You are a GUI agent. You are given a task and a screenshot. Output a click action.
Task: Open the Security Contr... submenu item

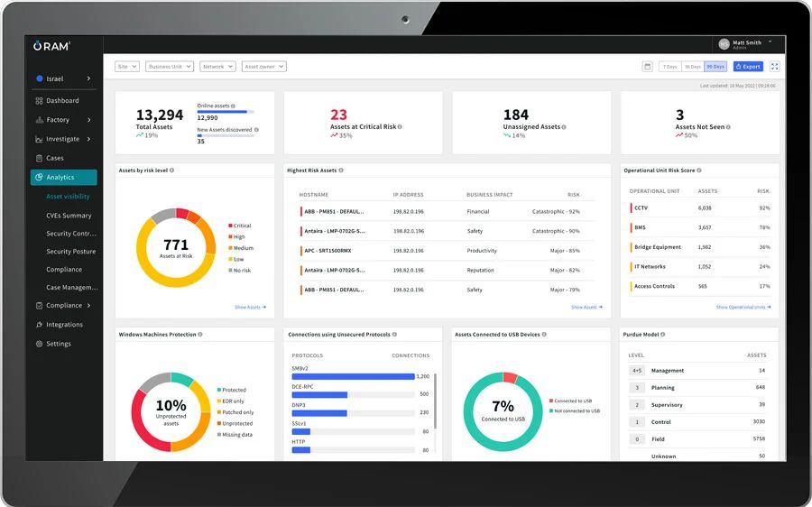(71, 234)
